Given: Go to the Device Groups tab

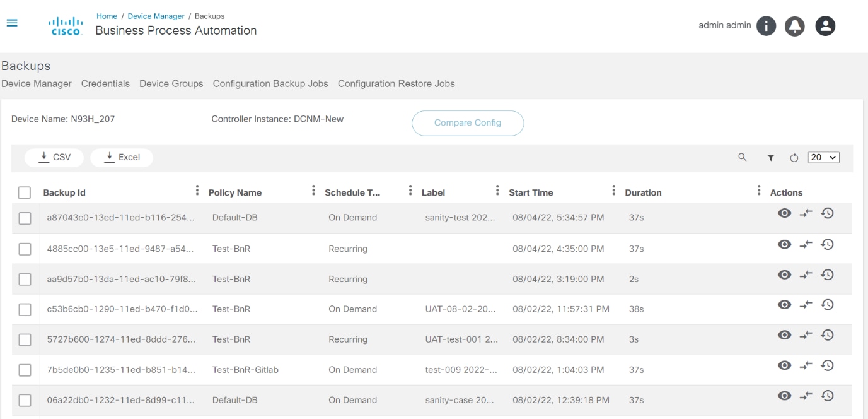Looking at the screenshot, I should 171,83.
